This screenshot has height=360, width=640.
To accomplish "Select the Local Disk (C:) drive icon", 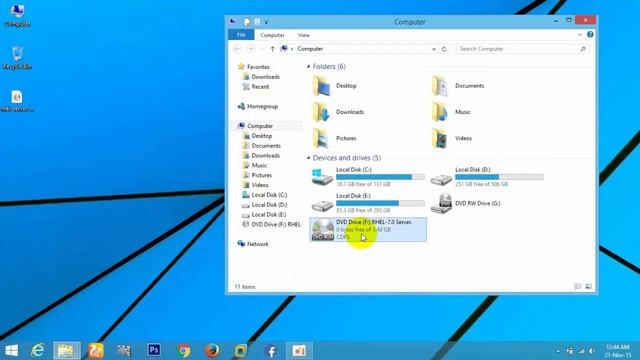I will click(322, 177).
